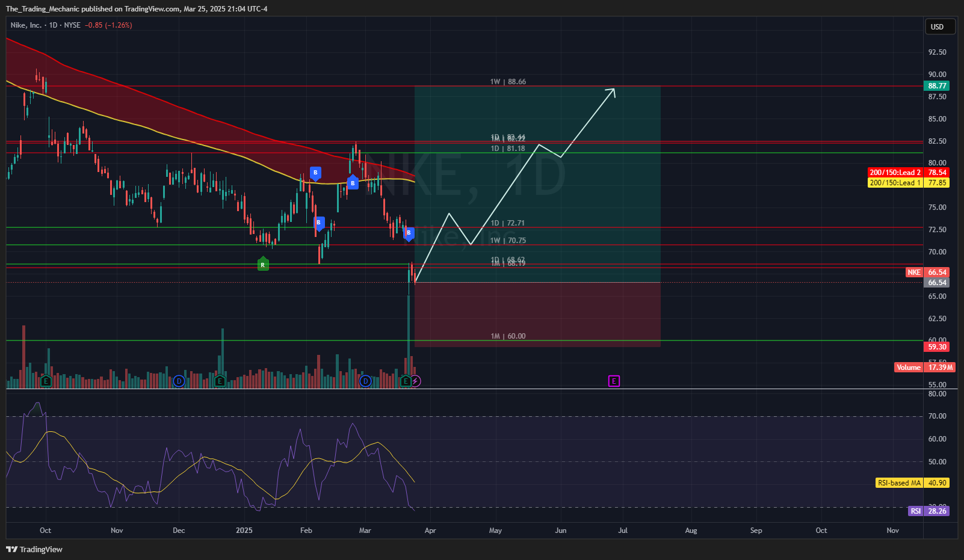Click the RSI-based MA 40.90 label
Screen dimensions: 964x560
pos(912,483)
